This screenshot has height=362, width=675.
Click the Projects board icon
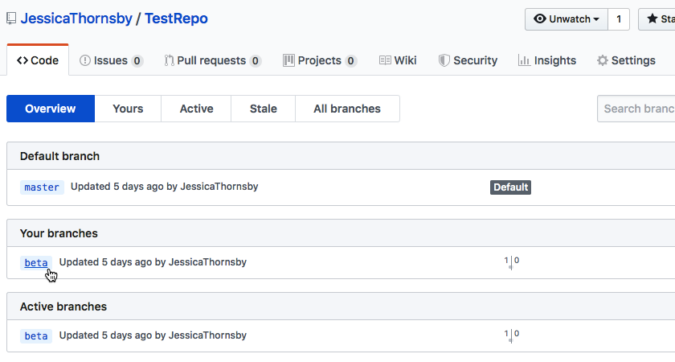[x=288, y=60]
